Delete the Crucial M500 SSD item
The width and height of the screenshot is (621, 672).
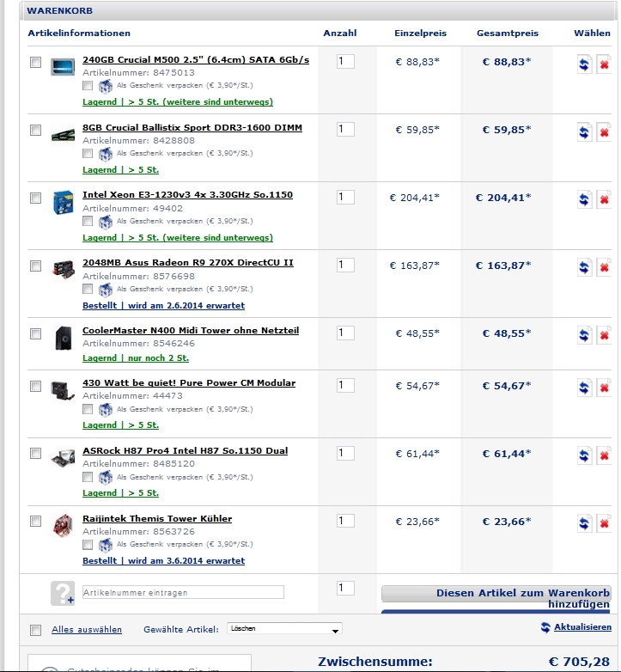coord(604,64)
